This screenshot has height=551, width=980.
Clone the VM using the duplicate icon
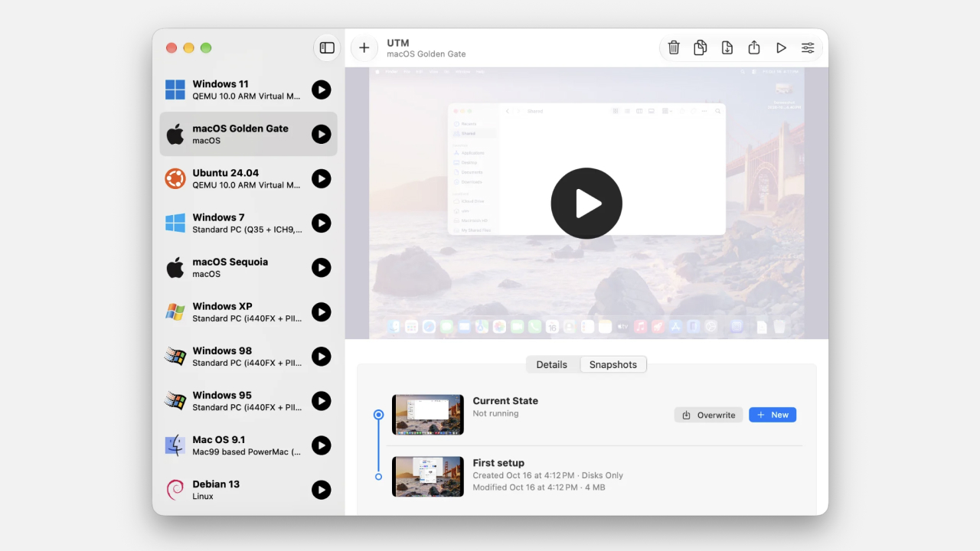coord(701,47)
